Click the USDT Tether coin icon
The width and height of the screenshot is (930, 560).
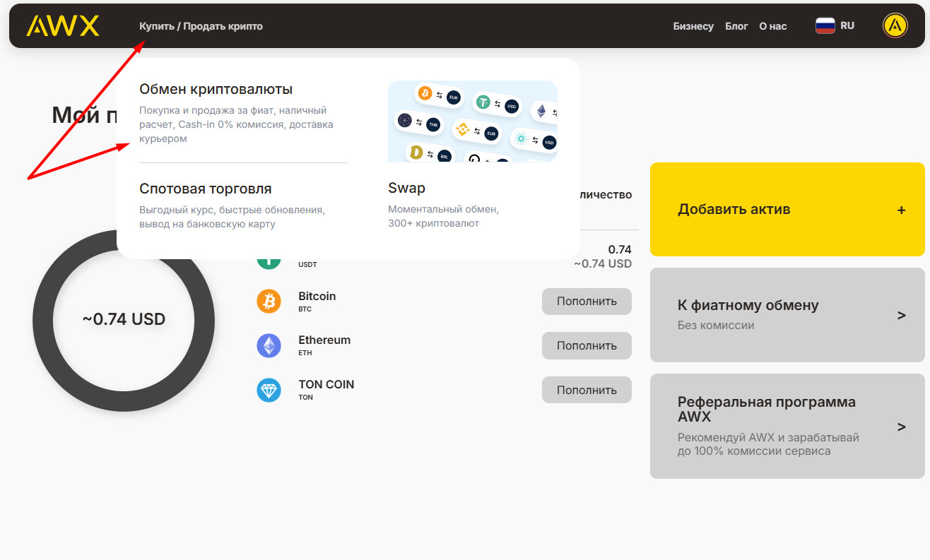pyautogui.click(x=269, y=261)
